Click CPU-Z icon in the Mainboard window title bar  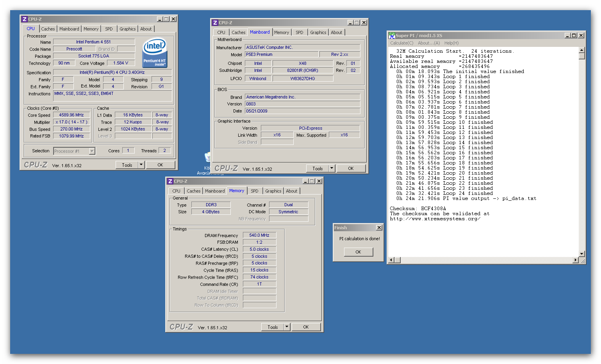click(x=215, y=23)
